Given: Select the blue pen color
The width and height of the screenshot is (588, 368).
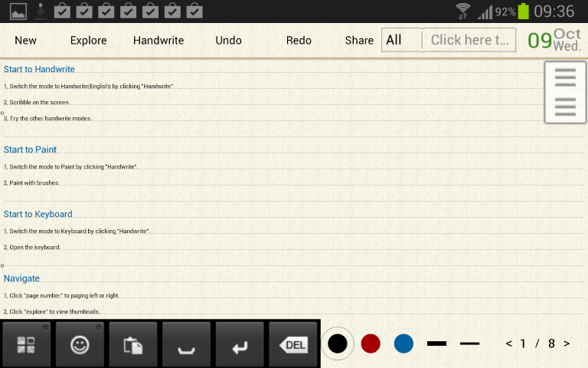Looking at the screenshot, I should tap(403, 343).
